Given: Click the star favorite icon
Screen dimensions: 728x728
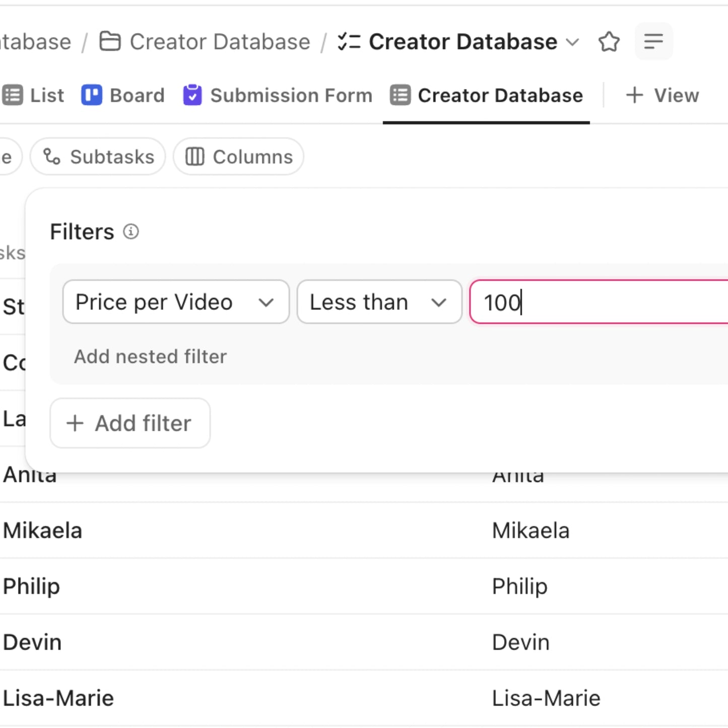Looking at the screenshot, I should click(x=609, y=42).
